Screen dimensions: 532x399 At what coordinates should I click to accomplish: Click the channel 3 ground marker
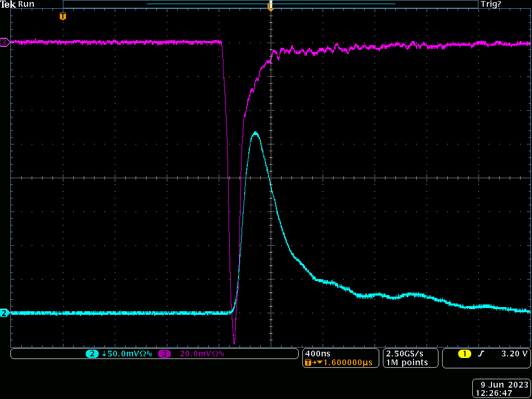5,43
